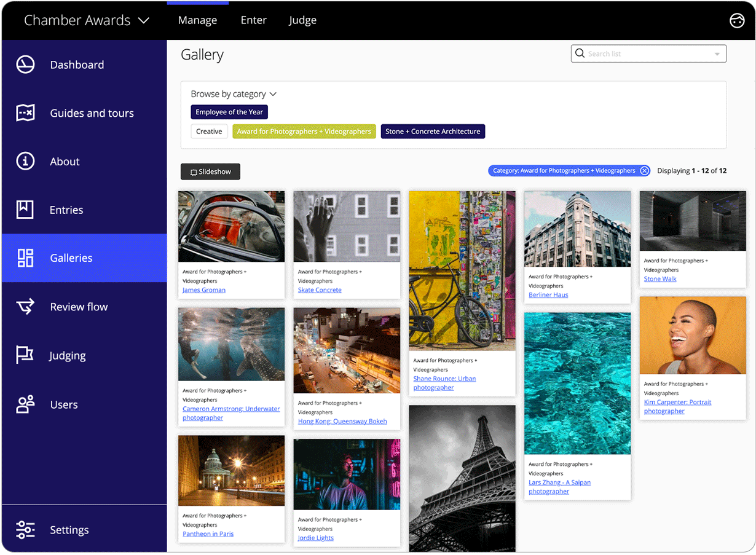Switch to the Enter tab
The height and width of the screenshot is (555, 756).
254,20
